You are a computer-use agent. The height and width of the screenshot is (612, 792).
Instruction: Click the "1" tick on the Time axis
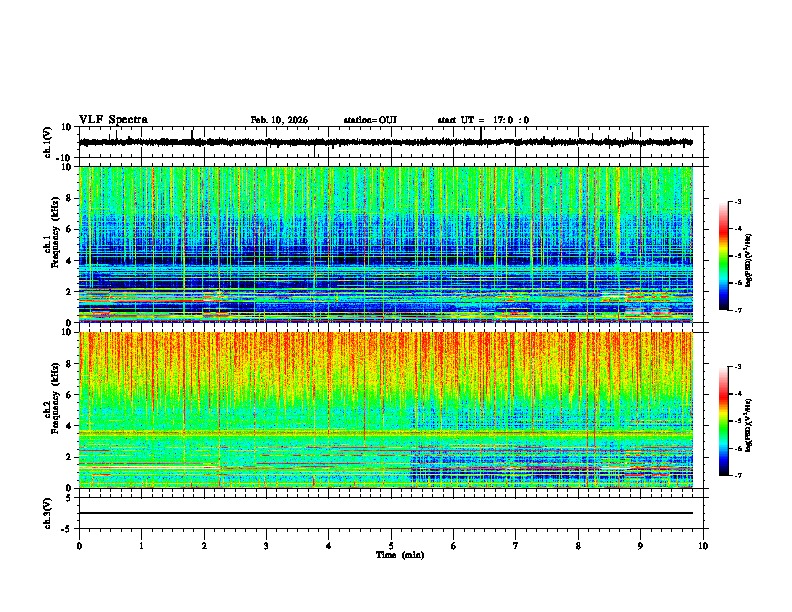[141, 546]
